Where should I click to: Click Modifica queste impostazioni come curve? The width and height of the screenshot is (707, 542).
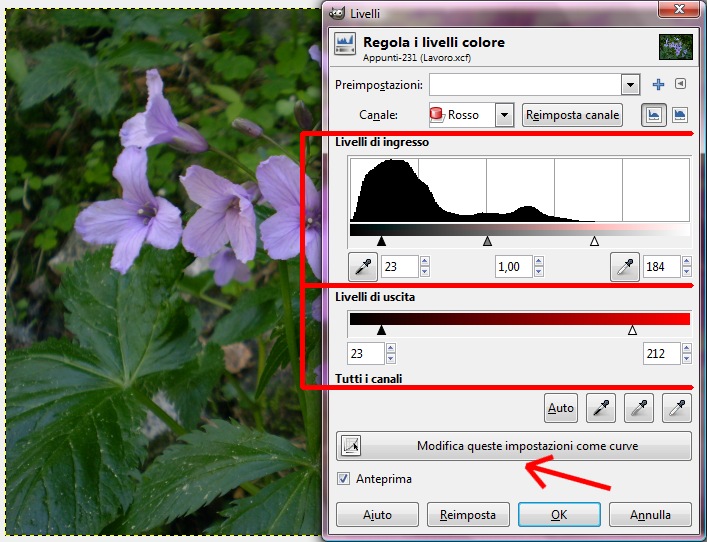click(514, 446)
